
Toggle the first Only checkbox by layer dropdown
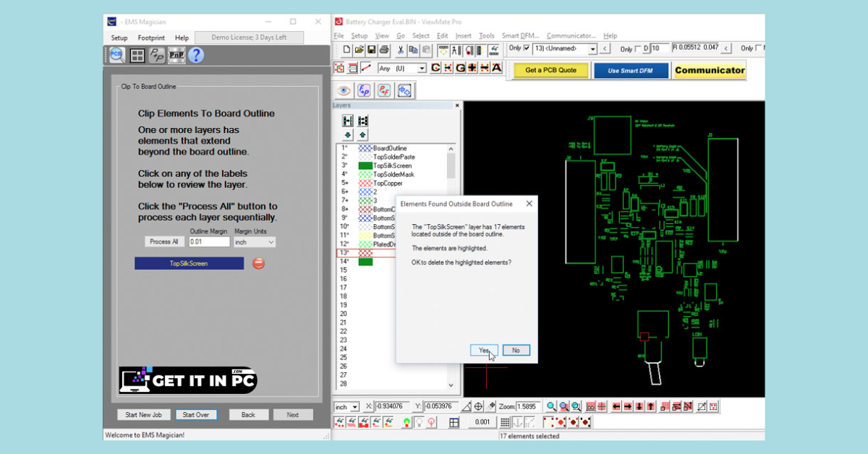pyautogui.click(x=527, y=49)
